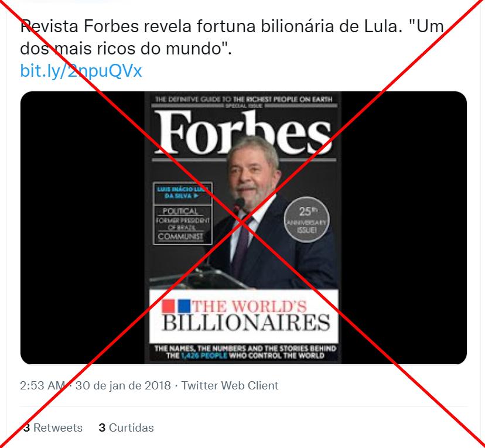Open the bit.ly/2npuQVx link
The image size is (485, 448).
click(81, 71)
